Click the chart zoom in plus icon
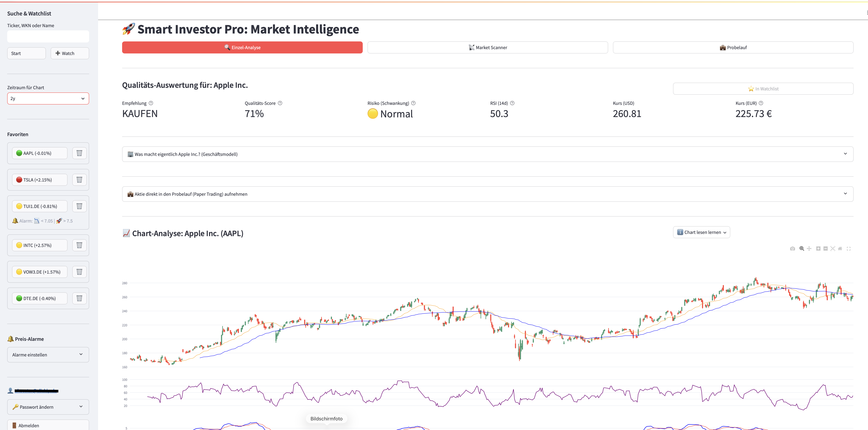Screen dimensions: 868x430 (818, 249)
